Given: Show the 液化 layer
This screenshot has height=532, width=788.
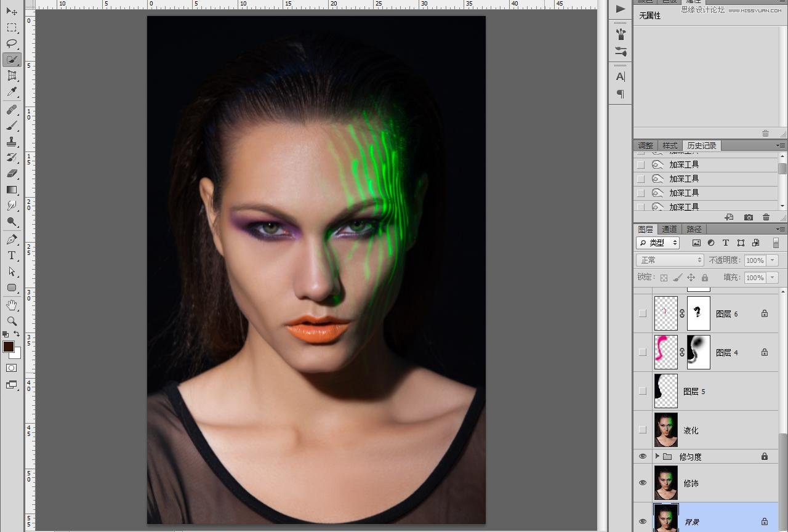Looking at the screenshot, I should pyautogui.click(x=643, y=430).
